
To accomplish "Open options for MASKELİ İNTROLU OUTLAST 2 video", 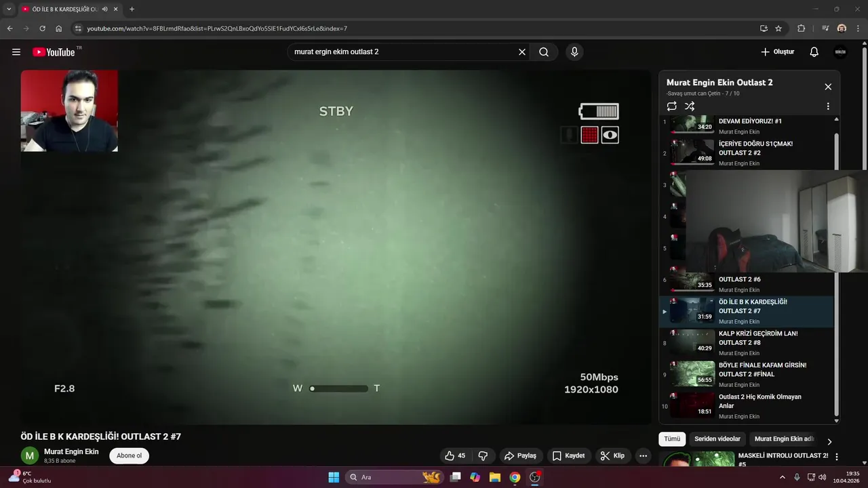I will 837,457.
